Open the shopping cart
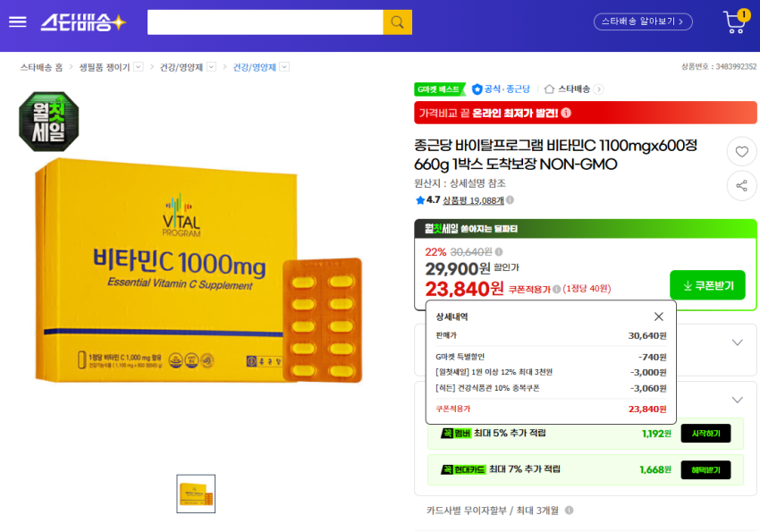Image resolution: width=760 pixels, height=532 pixels. (x=736, y=21)
